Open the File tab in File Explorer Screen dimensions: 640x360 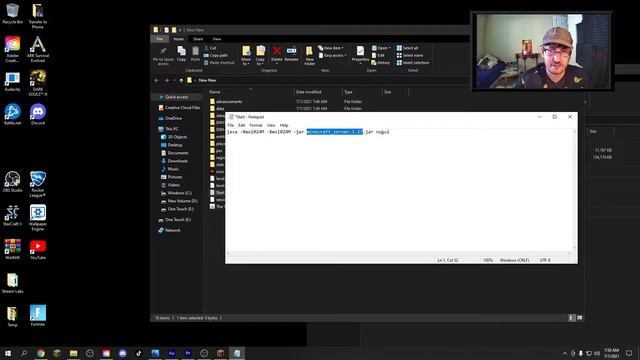tap(160, 39)
